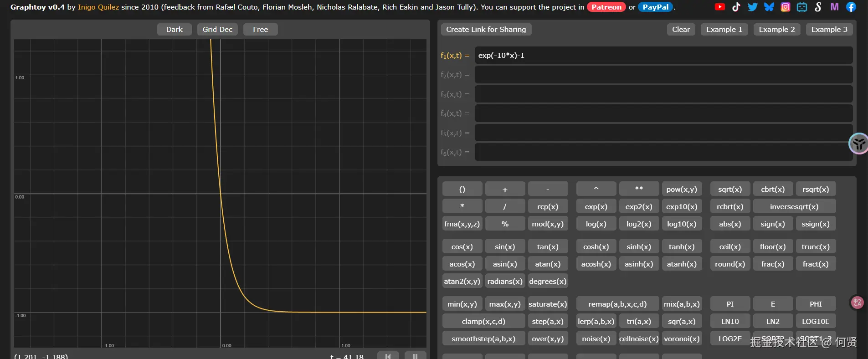Open the purple M icon link
The image size is (868, 359).
coord(835,7)
